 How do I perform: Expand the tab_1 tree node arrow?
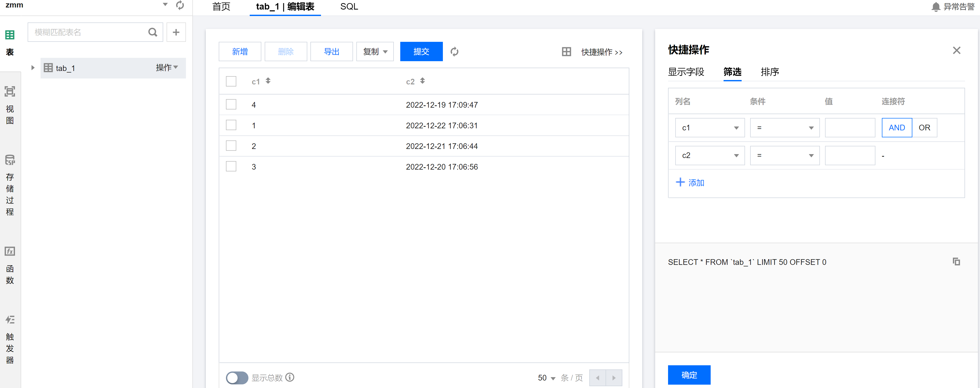(x=33, y=68)
